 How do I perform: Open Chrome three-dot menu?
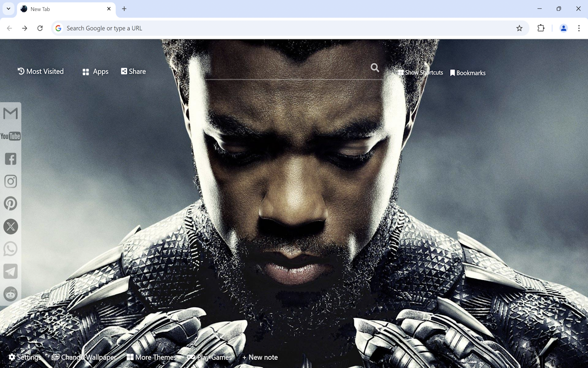click(x=579, y=28)
